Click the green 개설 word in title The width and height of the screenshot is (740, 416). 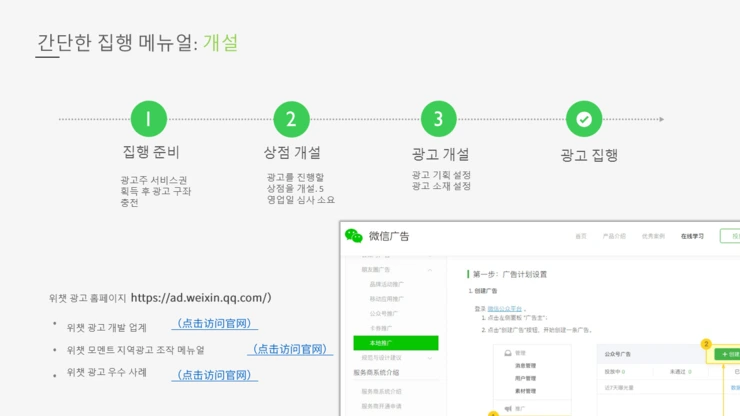[x=221, y=43]
